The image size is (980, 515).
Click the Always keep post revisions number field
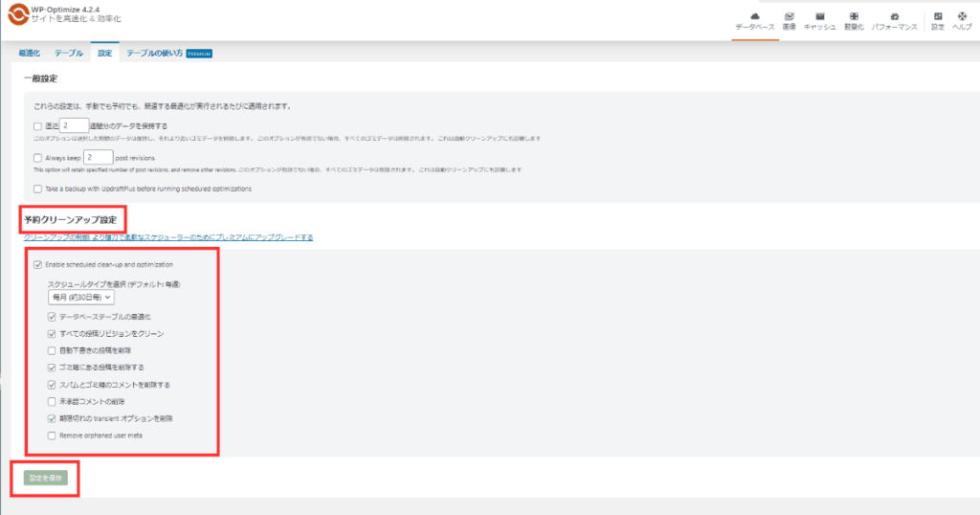click(x=98, y=157)
